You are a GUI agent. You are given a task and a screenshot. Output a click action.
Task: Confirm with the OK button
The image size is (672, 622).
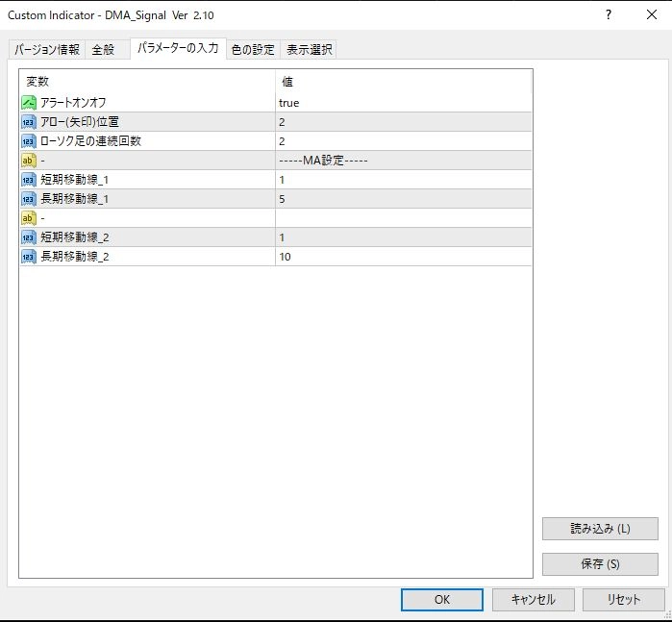(x=442, y=599)
